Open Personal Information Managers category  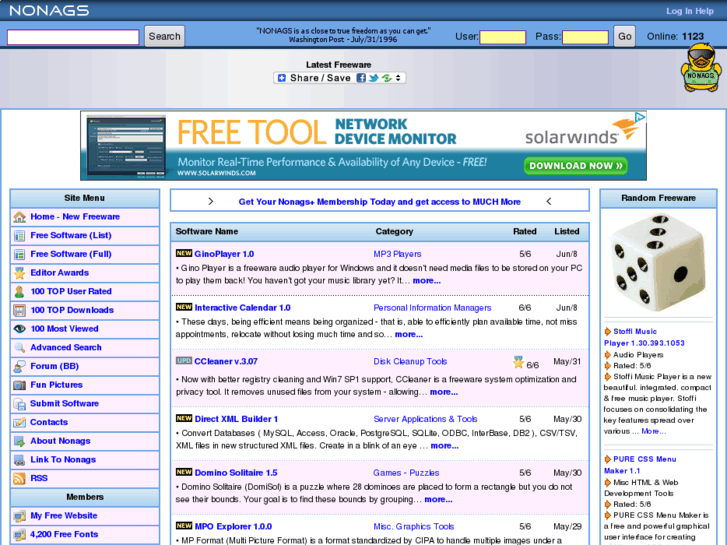(x=432, y=308)
